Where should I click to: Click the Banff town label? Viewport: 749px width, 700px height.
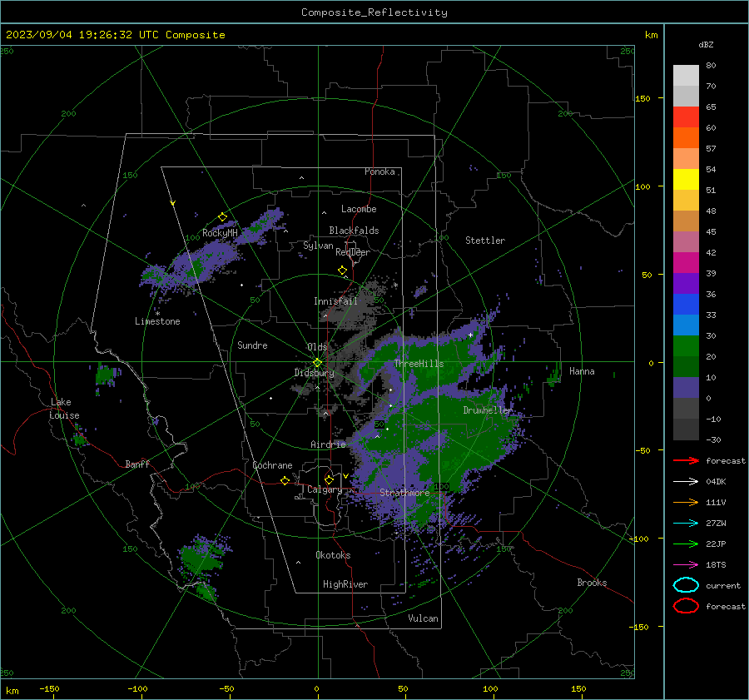point(137,464)
